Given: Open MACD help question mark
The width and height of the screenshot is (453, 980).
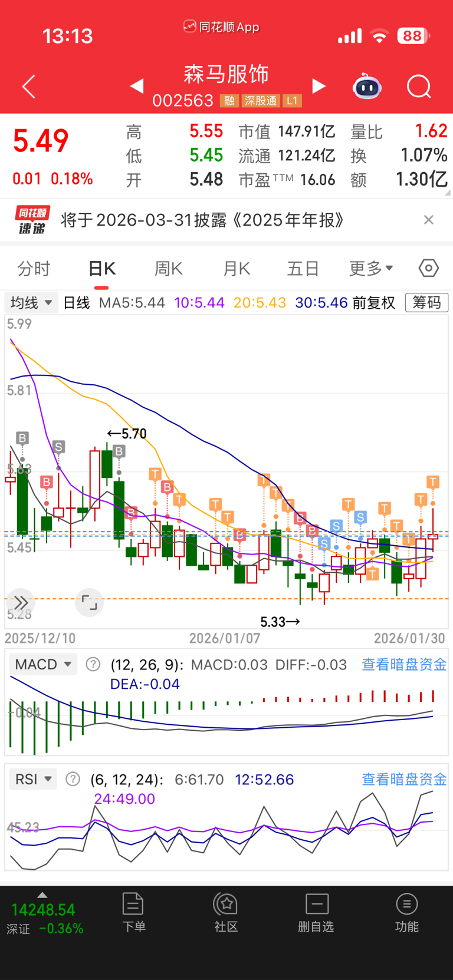Looking at the screenshot, I should pos(93,664).
